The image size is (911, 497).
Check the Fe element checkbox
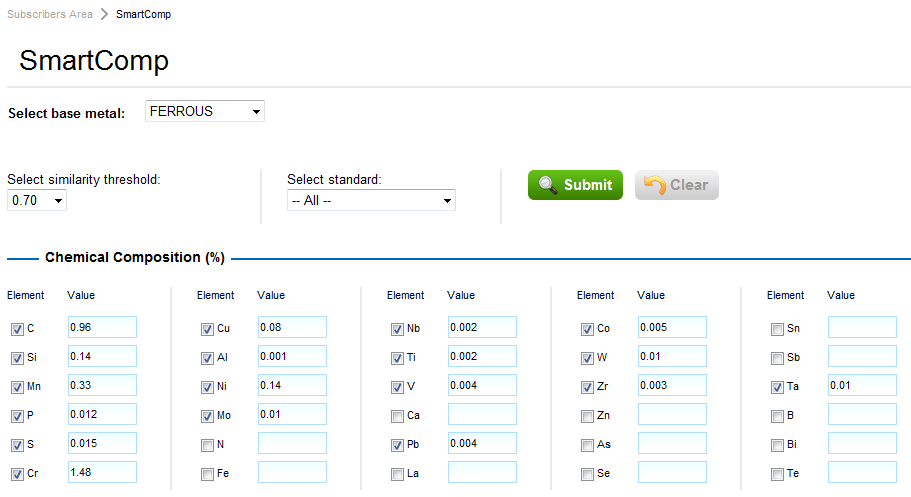click(x=207, y=474)
